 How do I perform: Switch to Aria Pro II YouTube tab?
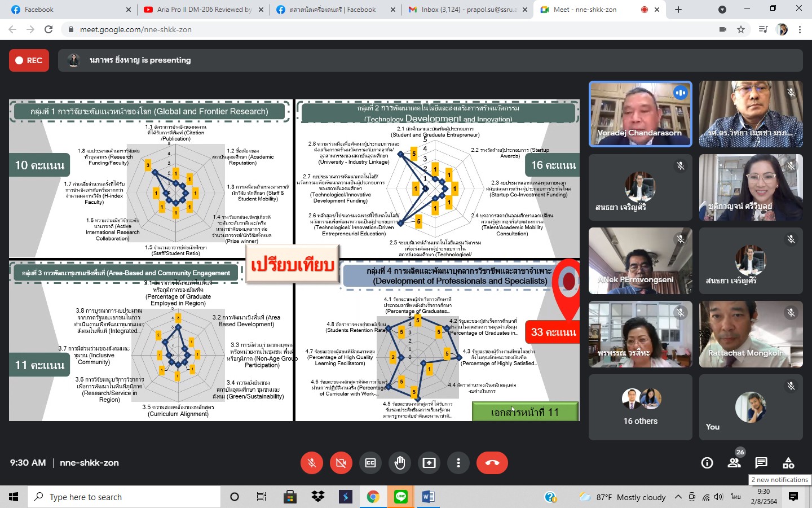[x=203, y=10]
